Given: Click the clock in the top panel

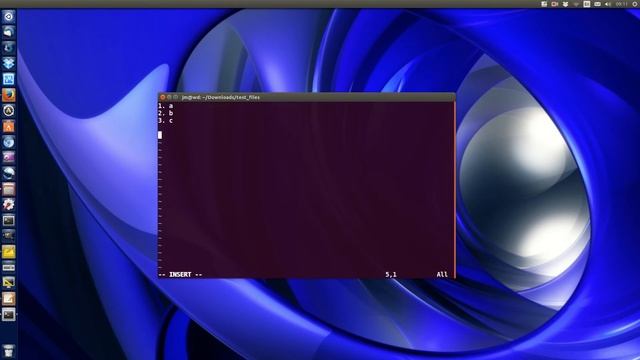Looking at the screenshot, I should (622, 4).
